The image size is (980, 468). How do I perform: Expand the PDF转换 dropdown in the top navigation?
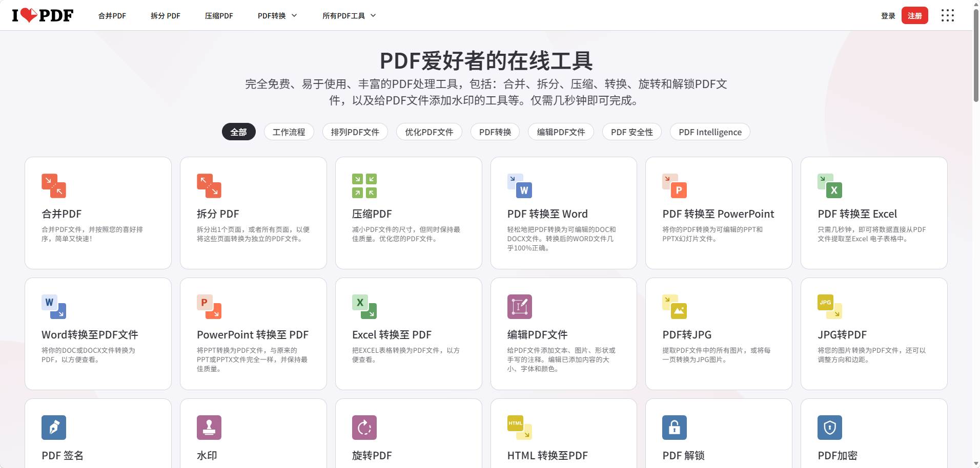(277, 16)
